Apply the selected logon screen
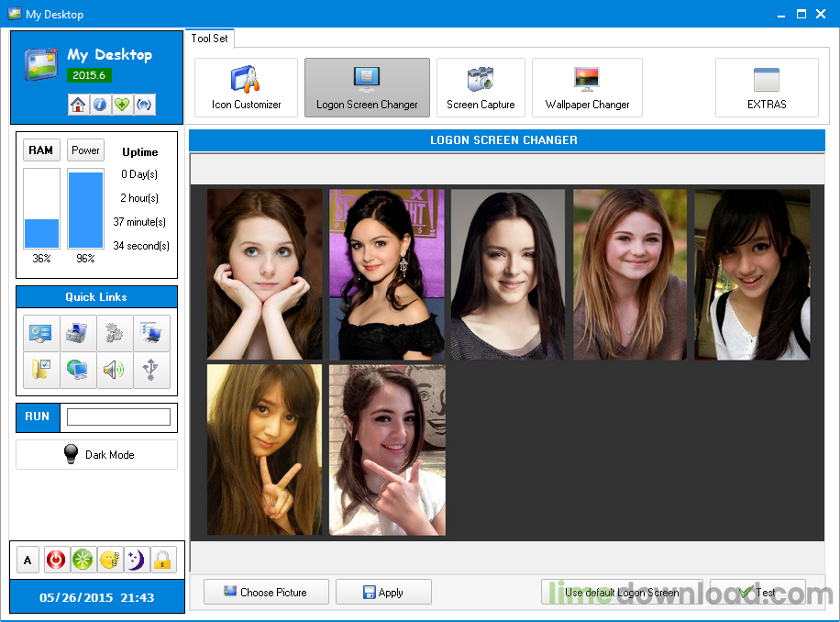Viewport: 840px width, 622px height. point(383,592)
